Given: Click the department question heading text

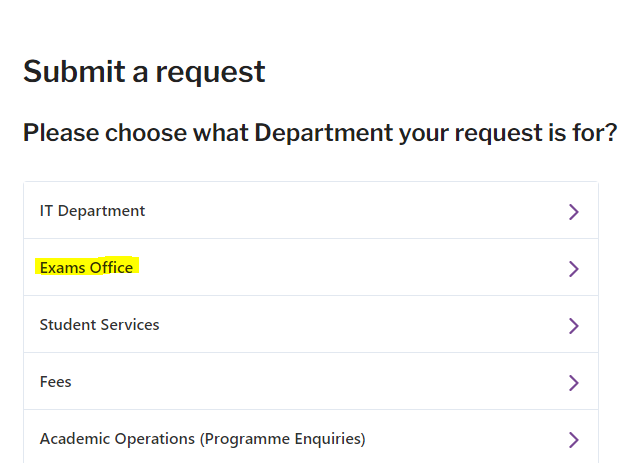Looking at the screenshot, I should (x=319, y=133).
